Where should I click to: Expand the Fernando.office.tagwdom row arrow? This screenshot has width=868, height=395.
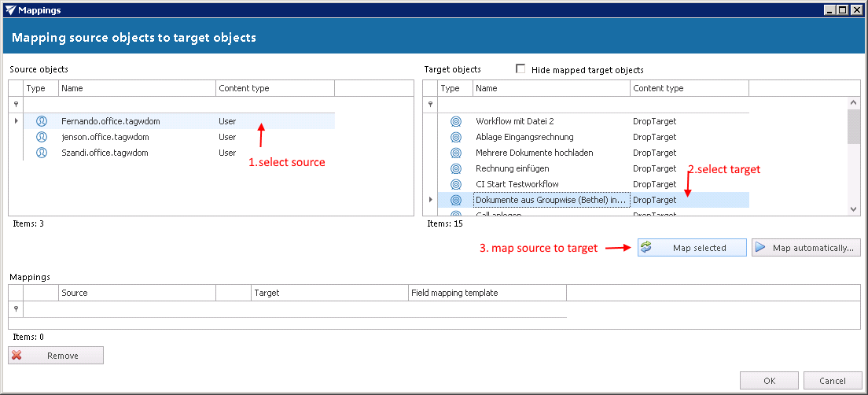coord(16,121)
